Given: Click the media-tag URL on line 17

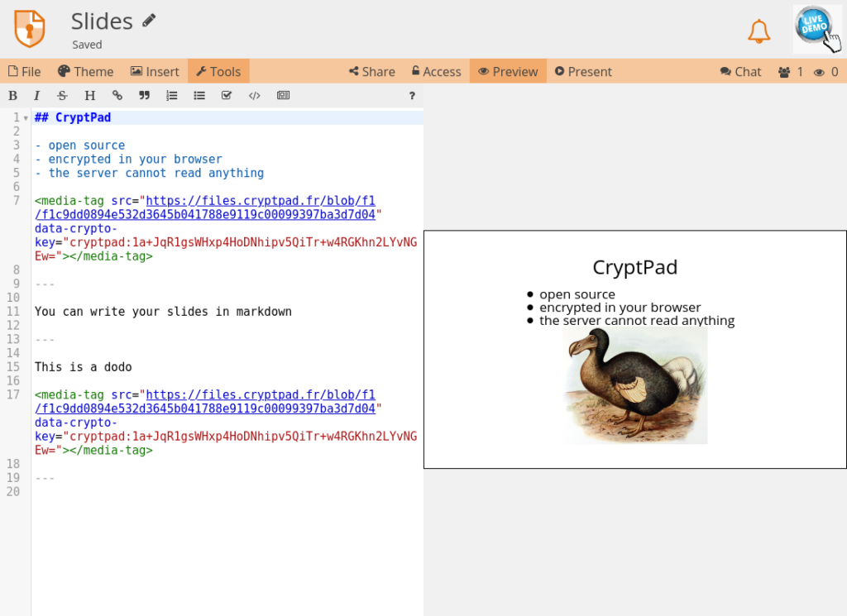Looking at the screenshot, I should click(x=205, y=402).
